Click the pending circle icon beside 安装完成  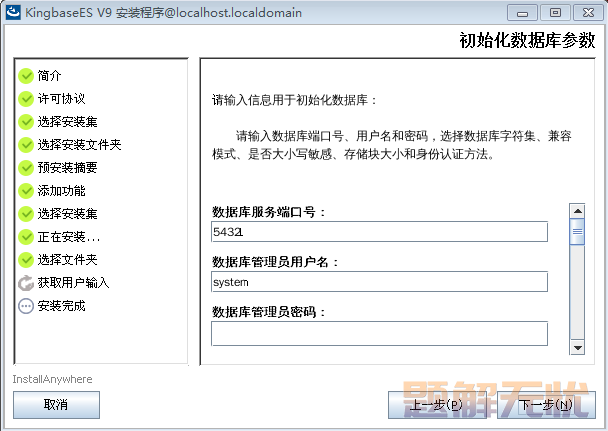click(x=26, y=306)
